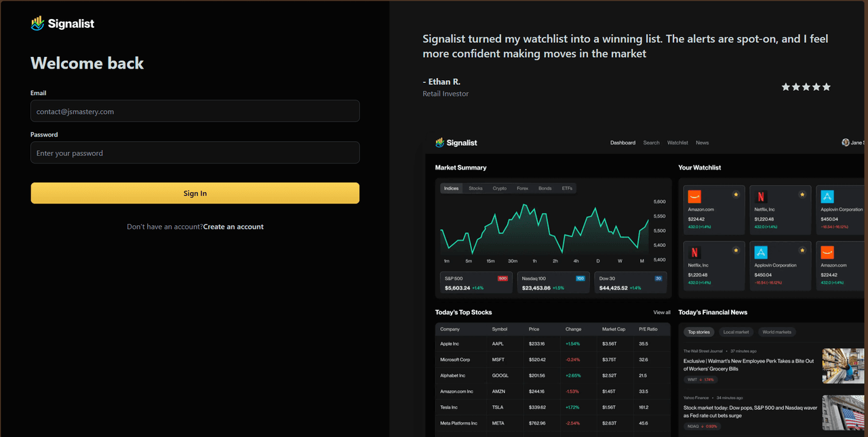Switch to the Bonds tab

545,188
